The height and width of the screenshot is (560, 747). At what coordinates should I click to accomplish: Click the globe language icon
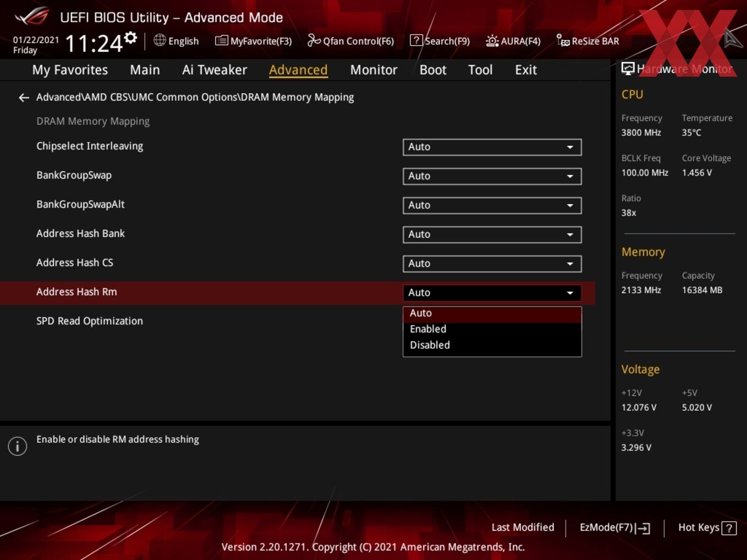coord(159,40)
